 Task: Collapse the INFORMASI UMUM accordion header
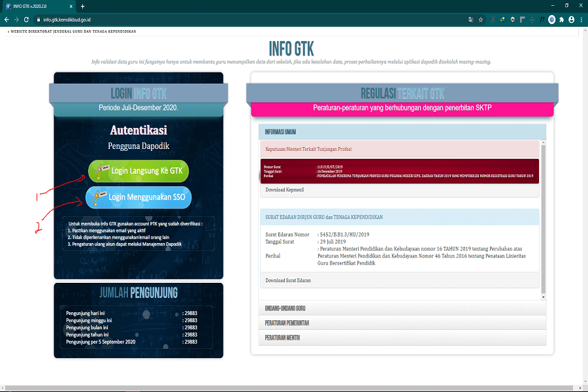[x=402, y=132]
